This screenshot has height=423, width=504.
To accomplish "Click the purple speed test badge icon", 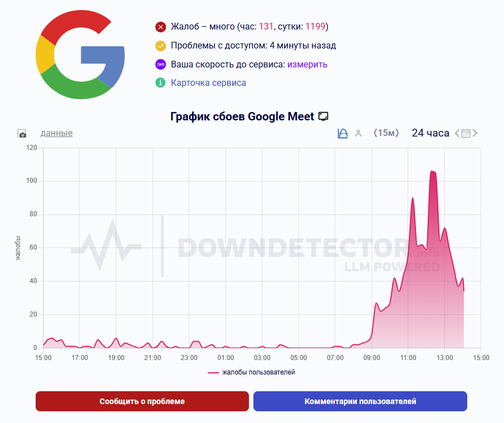I will 160,64.
